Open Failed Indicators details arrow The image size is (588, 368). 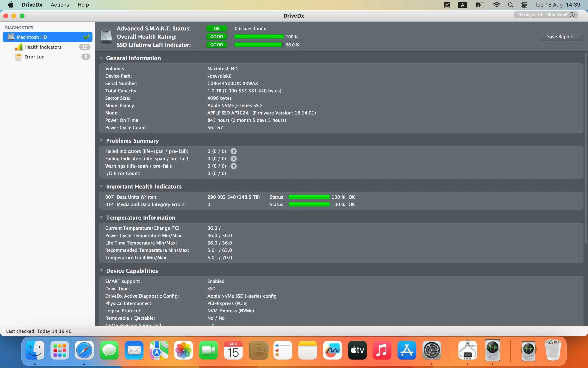(234, 151)
